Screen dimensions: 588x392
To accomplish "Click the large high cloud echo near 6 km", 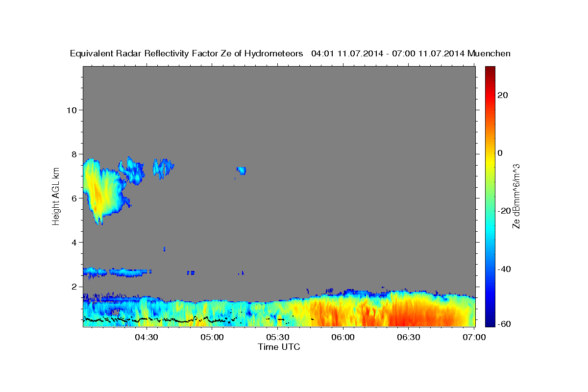I will [x=104, y=191].
